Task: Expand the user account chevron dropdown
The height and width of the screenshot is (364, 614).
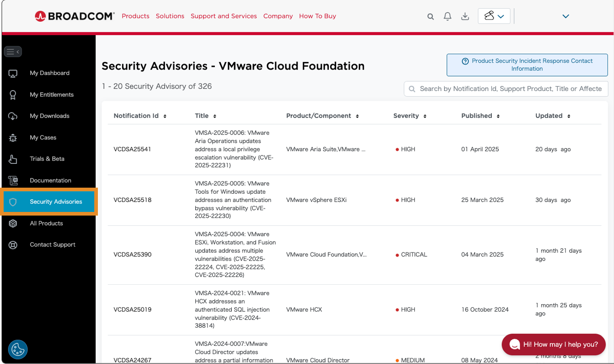Action: click(565, 17)
